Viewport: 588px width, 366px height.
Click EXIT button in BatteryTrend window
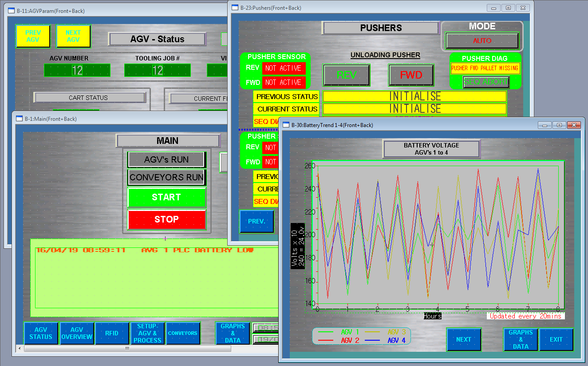click(556, 340)
